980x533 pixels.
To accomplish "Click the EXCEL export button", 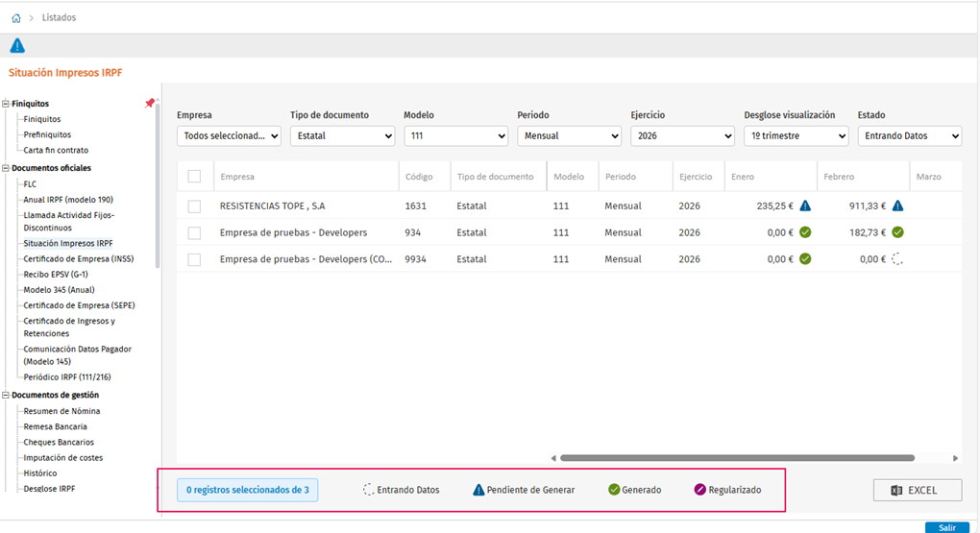I will click(x=918, y=491).
